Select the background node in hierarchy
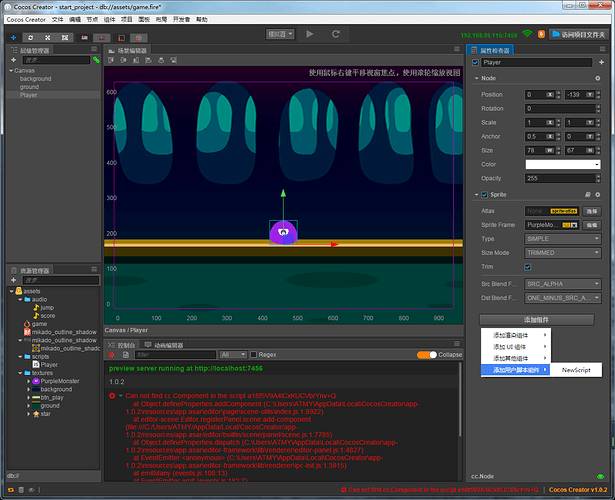This screenshot has width=615, height=500. pyautogui.click(x=35, y=79)
